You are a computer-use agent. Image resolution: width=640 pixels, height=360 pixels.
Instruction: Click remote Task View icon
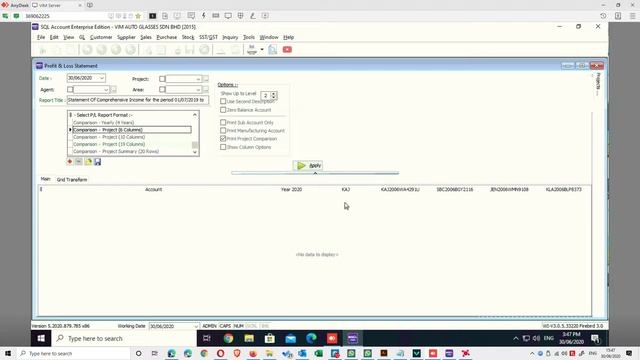(207, 338)
